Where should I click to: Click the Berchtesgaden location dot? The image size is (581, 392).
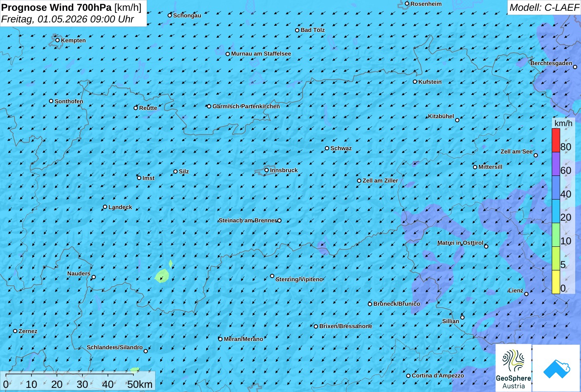tap(575, 67)
